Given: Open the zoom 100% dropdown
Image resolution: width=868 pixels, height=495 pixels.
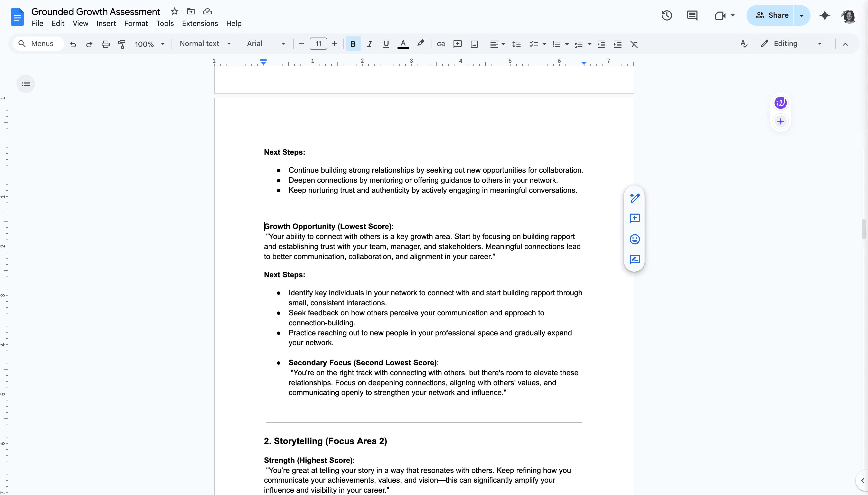Looking at the screenshot, I should coord(149,44).
